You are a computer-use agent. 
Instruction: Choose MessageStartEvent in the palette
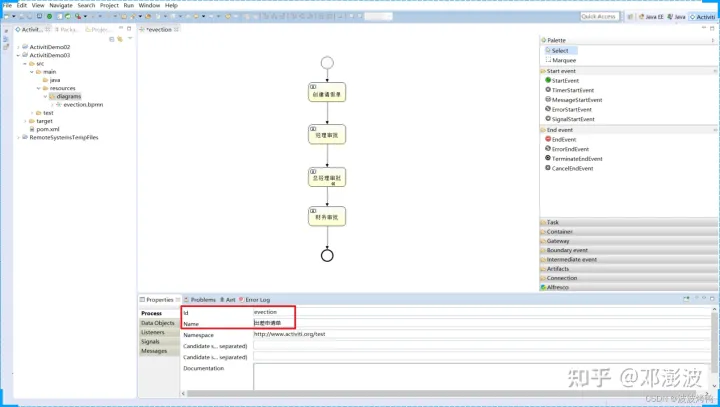click(x=574, y=100)
